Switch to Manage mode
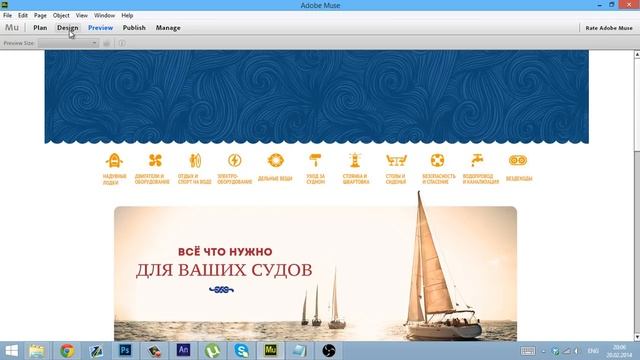 pos(168,28)
